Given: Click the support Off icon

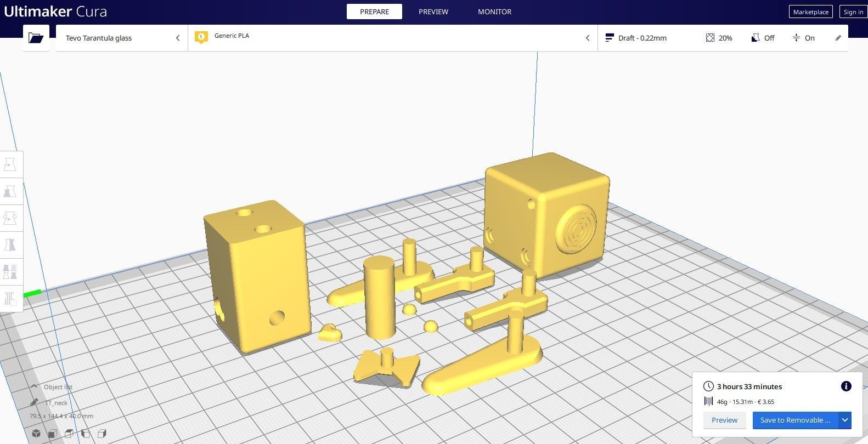Looking at the screenshot, I should 755,38.
